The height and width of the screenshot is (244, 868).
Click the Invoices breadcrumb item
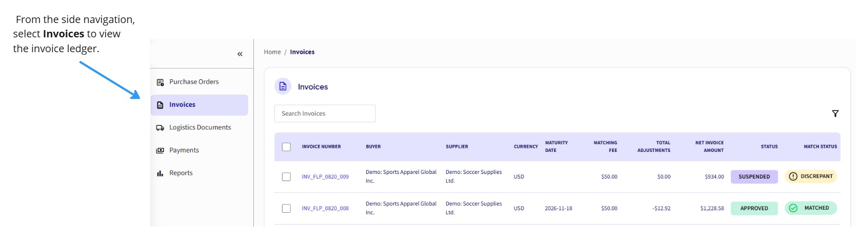pos(302,52)
